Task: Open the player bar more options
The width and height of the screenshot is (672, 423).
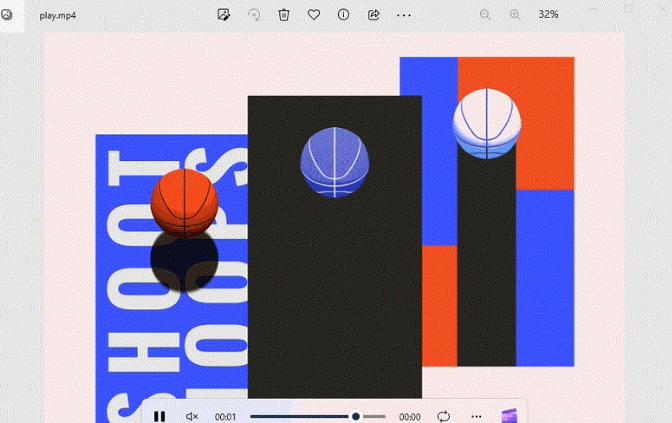Action: [476, 416]
